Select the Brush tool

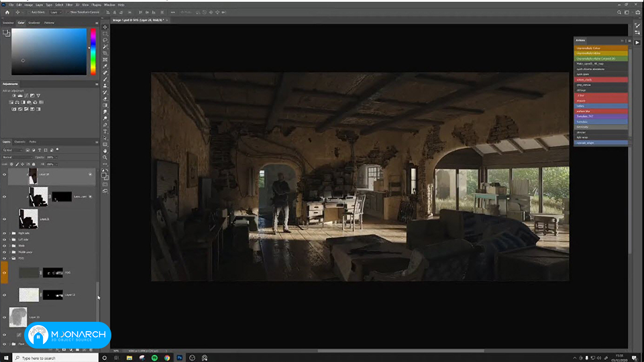click(x=105, y=79)
